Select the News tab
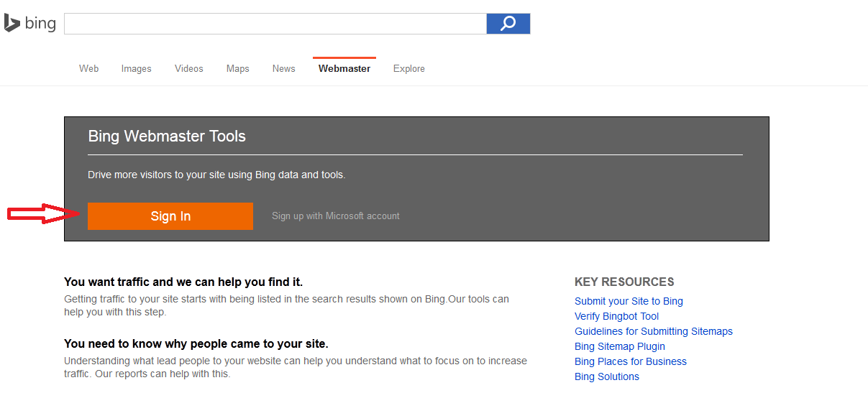The width and height of the screenshot is (868, 393). coord(284,69)
